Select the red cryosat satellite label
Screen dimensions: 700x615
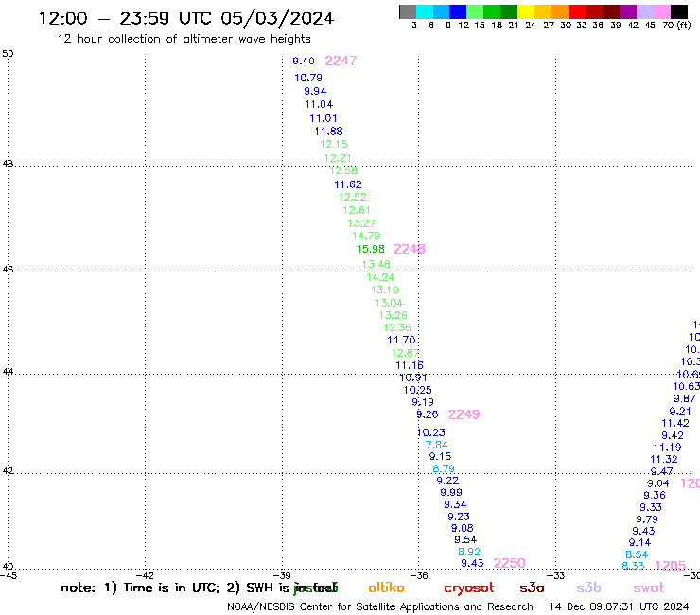point(469,589)
